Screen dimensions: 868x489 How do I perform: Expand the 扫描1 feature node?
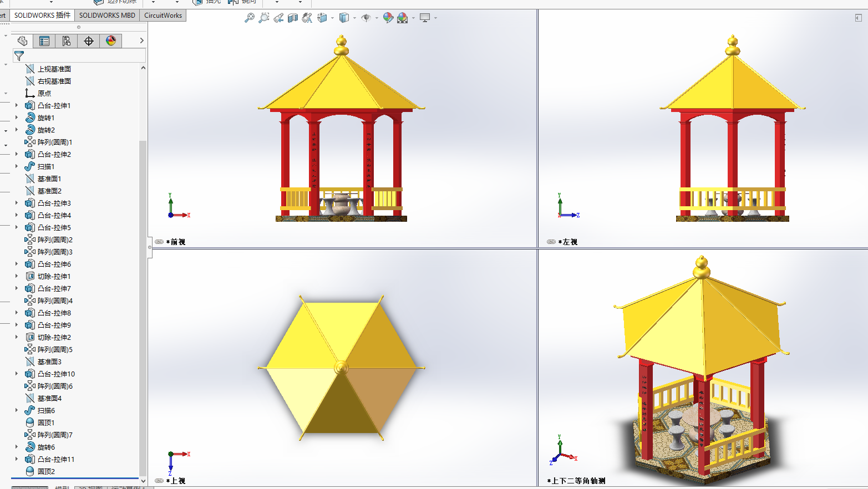17,166
